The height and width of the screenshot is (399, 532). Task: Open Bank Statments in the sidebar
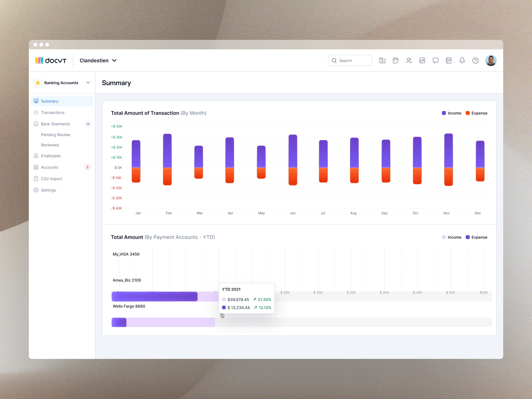tap(55, 124)
